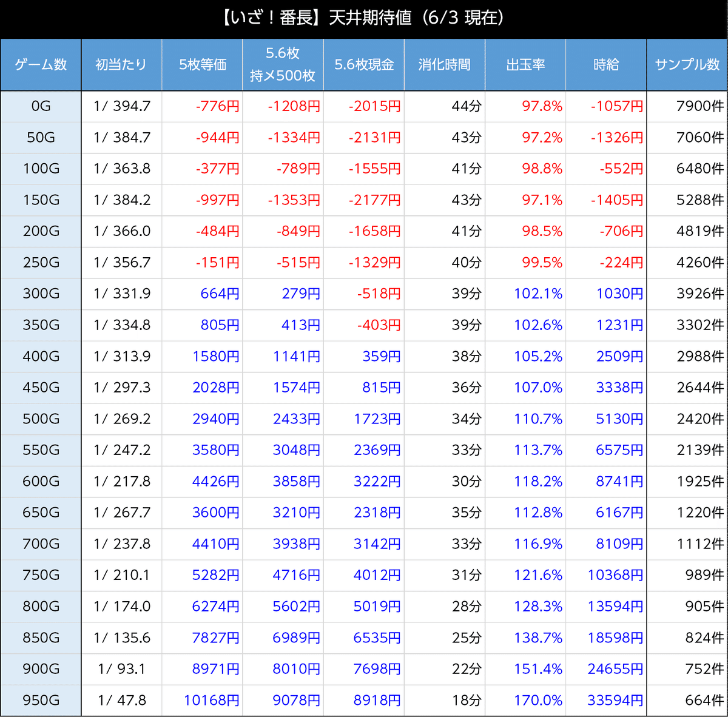Select the 250G row label

tap(41, 263)
